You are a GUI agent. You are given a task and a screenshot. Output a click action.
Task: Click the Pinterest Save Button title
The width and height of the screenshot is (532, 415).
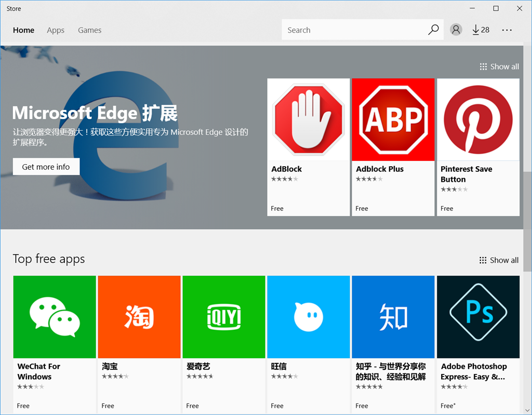[x=466, y=174]
